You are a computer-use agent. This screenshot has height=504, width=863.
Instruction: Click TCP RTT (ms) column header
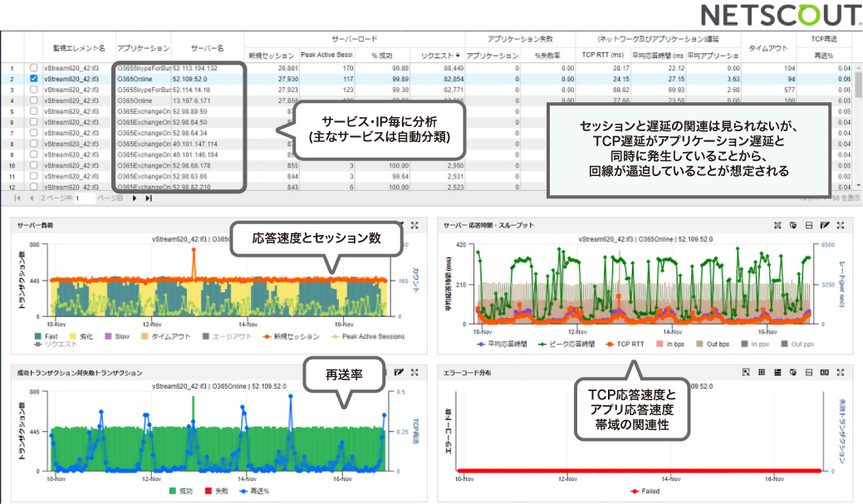[x=604, y=56]
